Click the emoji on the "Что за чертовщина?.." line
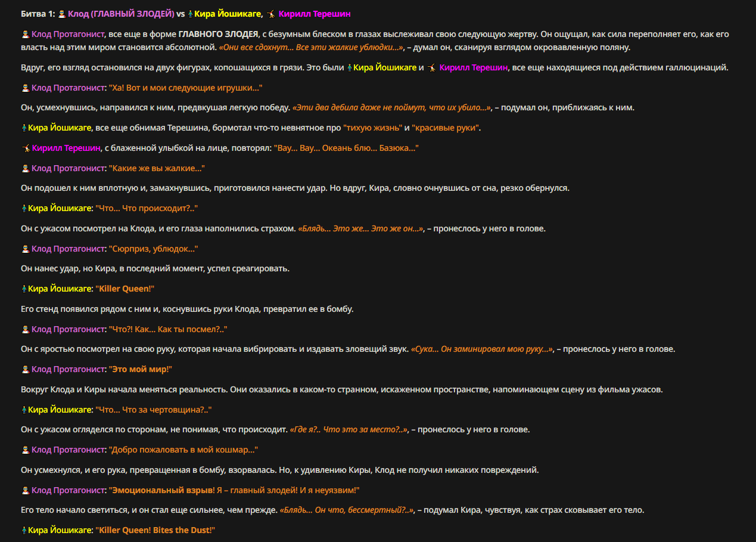The width and height of the screenshot is (756, 542). (x=24, y=410)
